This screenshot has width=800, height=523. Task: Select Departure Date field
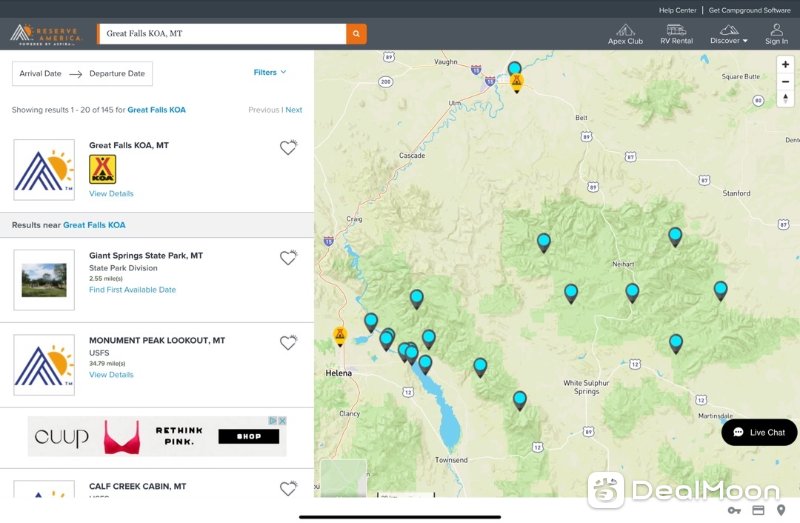click(x=117, y=73)
